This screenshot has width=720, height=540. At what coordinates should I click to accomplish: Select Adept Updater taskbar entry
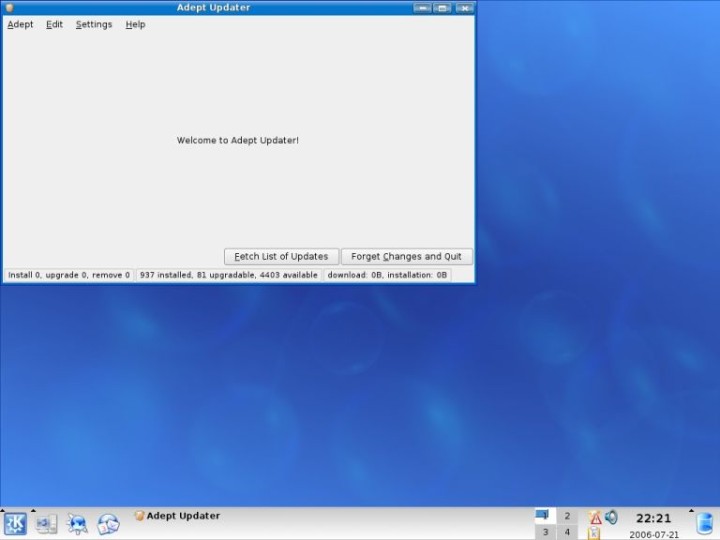pyautogui.click(x=177, y=516)
